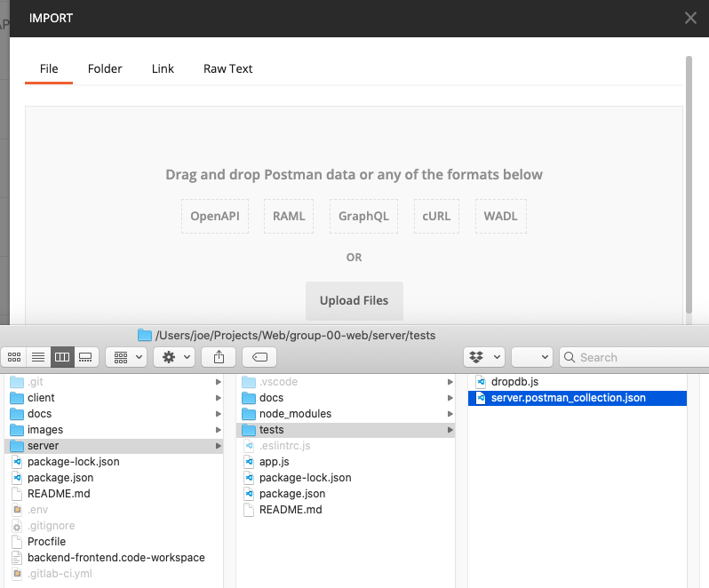This screenshot has height=588, width=709.
Task: Click the RAML format box
Action: [289, 216]
